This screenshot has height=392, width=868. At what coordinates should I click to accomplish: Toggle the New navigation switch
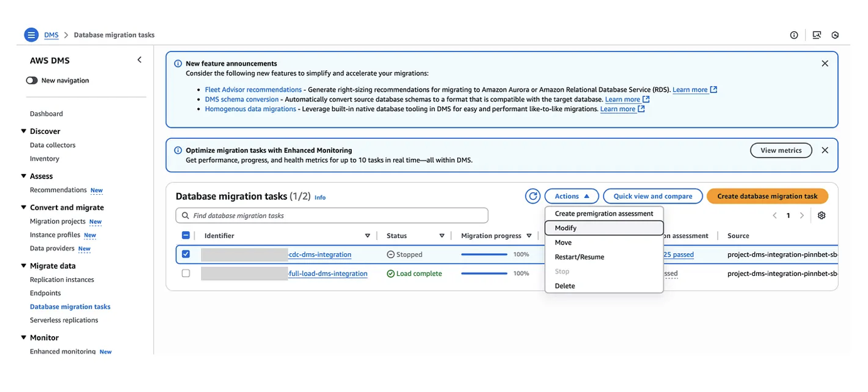[x=31, y=80]
